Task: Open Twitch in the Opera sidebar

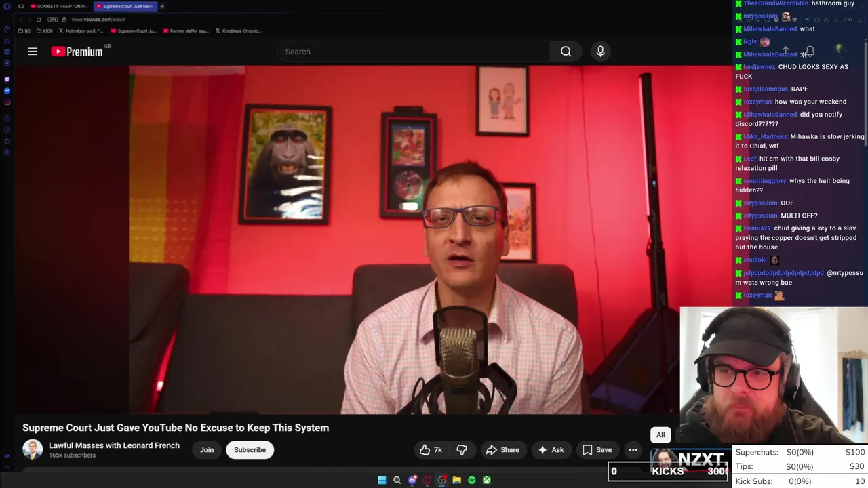Action: click(x=7, y=79)
